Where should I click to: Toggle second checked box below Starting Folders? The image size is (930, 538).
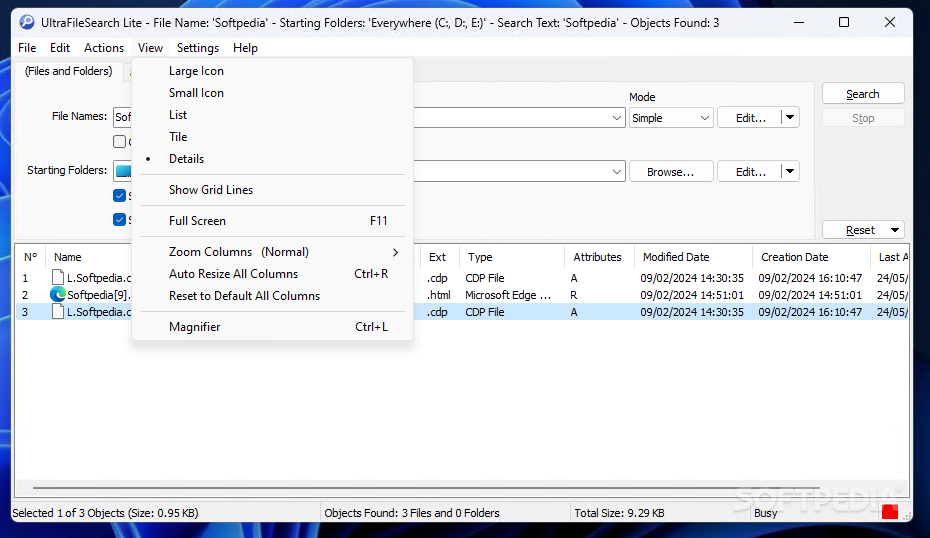tap(119, 219)
